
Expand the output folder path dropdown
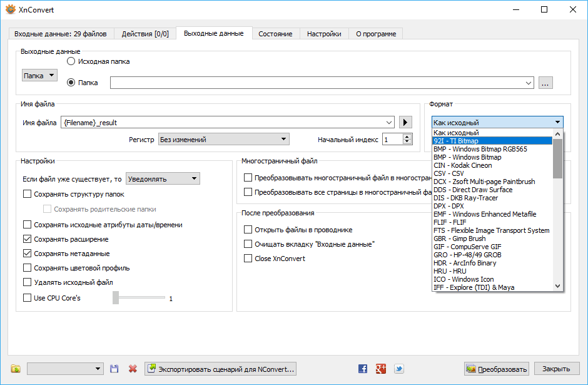coord(529,83)
